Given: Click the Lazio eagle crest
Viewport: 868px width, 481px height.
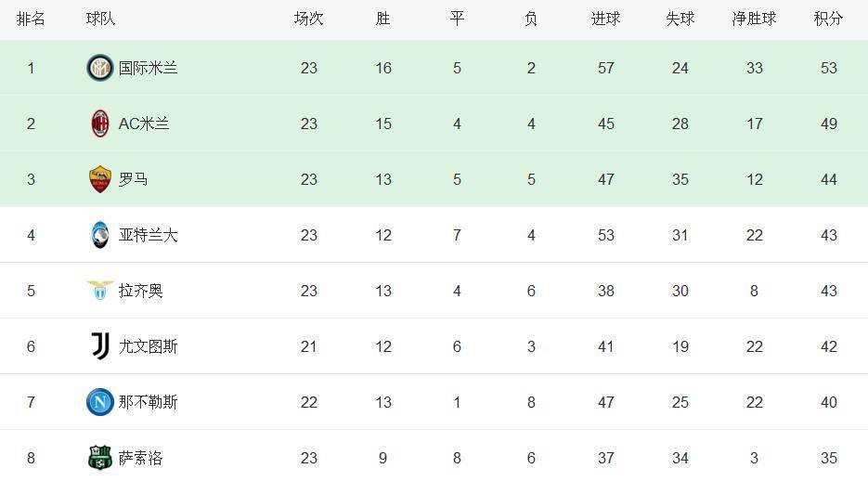Looking at the screenshot, I should tap(100, 290).
